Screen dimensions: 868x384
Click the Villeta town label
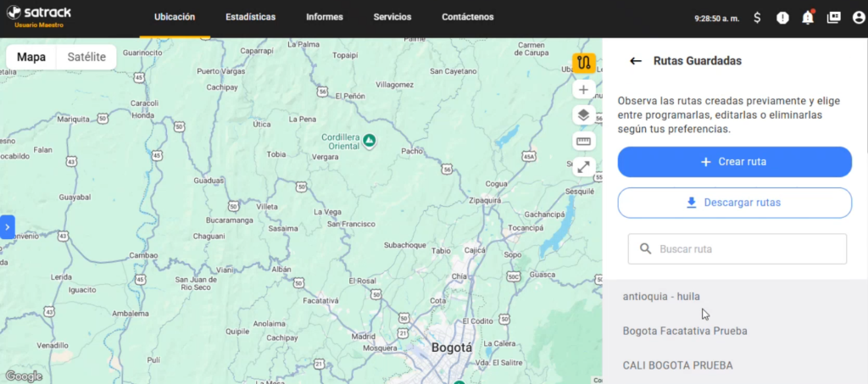[267, 206]
